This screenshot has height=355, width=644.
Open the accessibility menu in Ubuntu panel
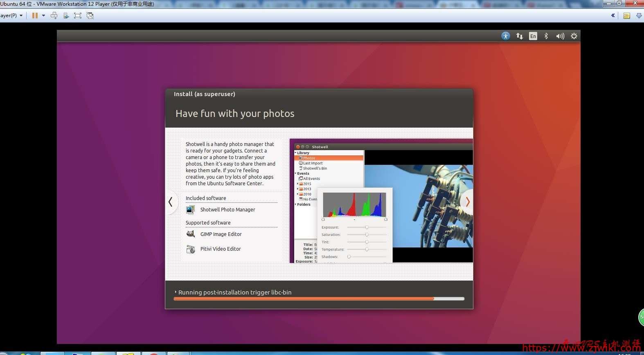506,36
